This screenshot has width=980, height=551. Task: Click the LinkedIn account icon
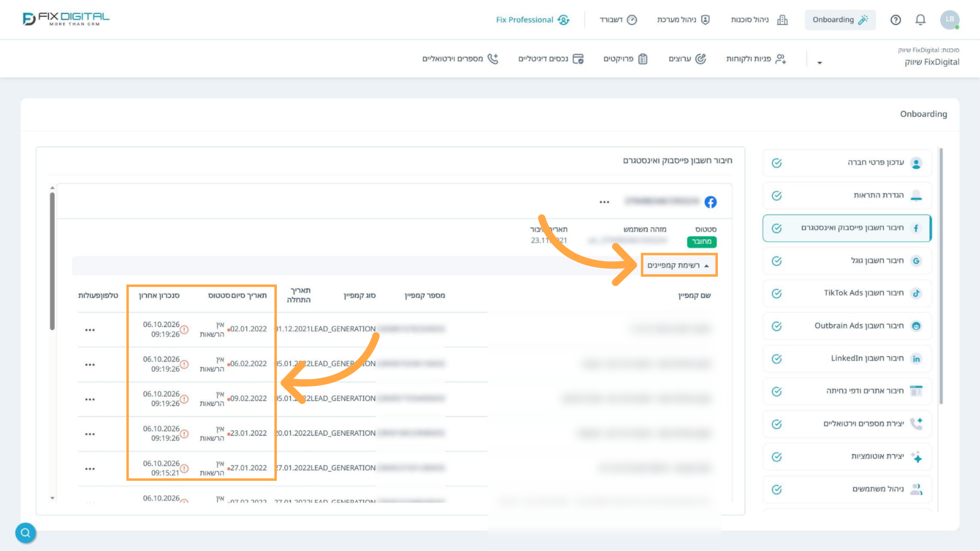click(x=916, y=359)
